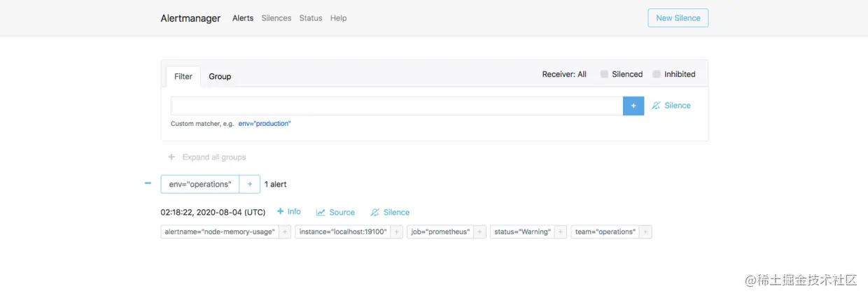
Task: Expand all groups
Action: [x=207, y=157]
